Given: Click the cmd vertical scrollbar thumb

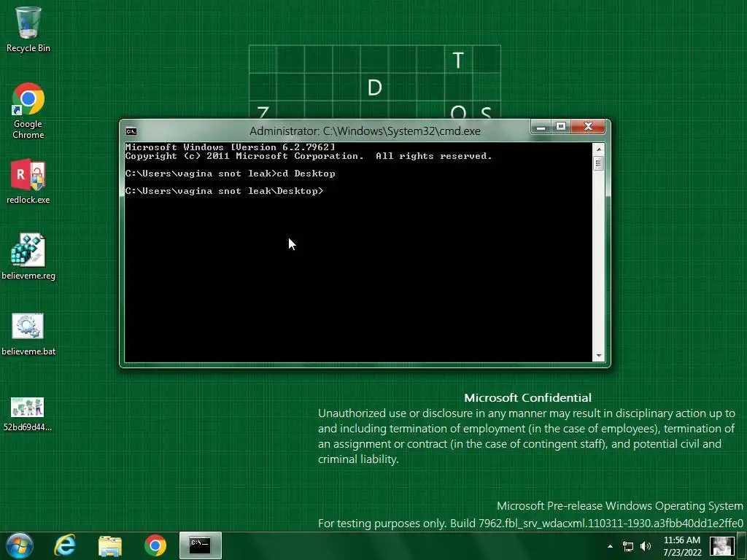Looking at the screenshot, I should point(599,163).
